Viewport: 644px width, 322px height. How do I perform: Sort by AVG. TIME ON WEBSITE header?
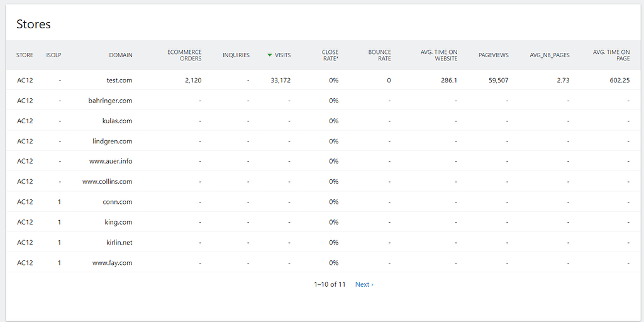[x=439, y=55]
